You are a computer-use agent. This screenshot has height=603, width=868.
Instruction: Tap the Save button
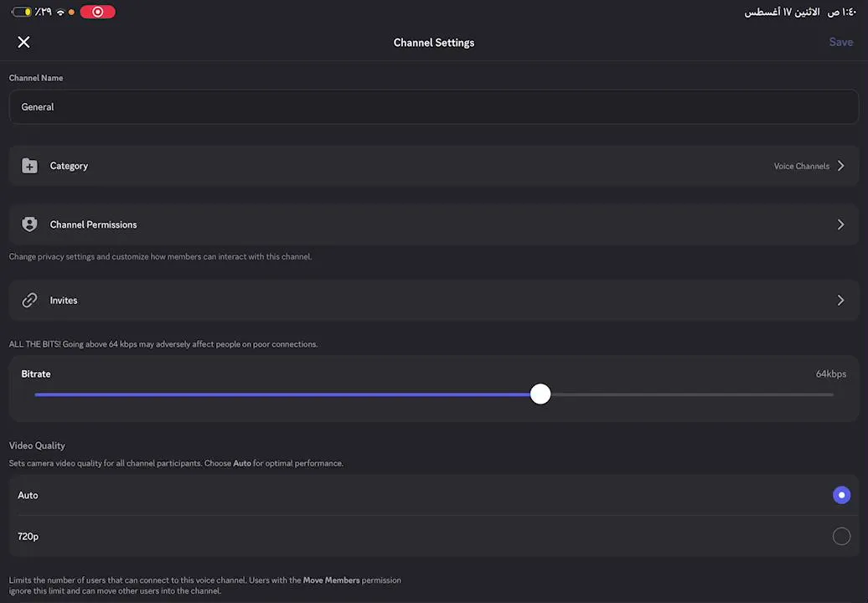click(x=840, y=42)
